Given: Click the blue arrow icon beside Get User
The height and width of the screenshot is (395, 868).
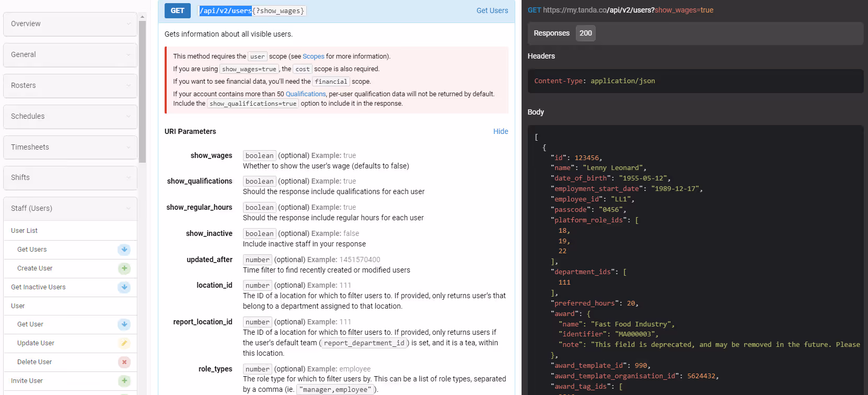Looking at the screenshot, I should tap(124, 324).
